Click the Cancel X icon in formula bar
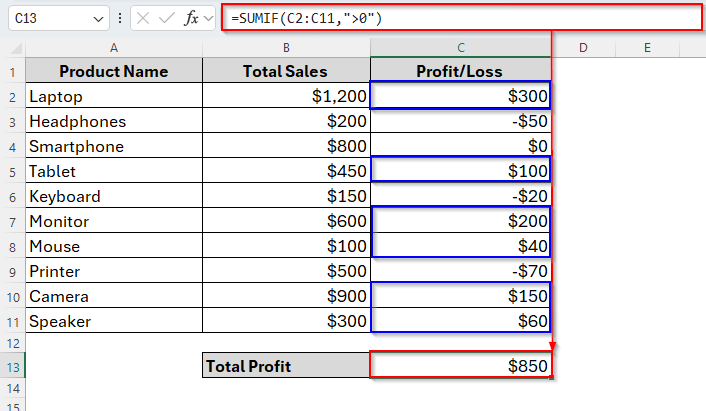The image size is (706, 411). tap(144, 18)
